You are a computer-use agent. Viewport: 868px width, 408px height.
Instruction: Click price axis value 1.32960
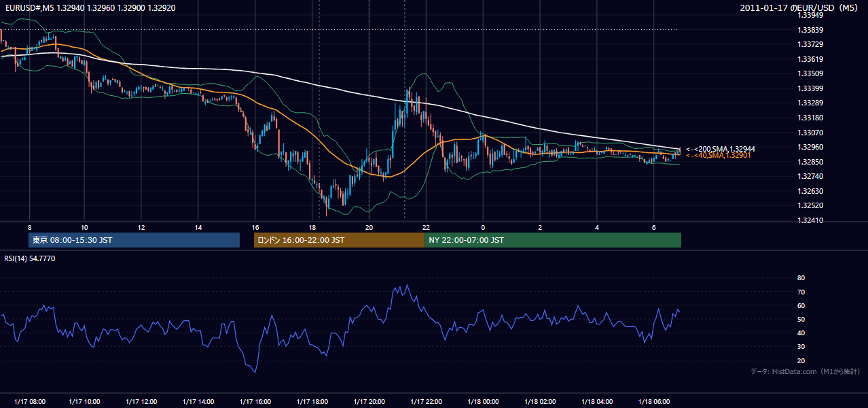click(x=810, y=147)
